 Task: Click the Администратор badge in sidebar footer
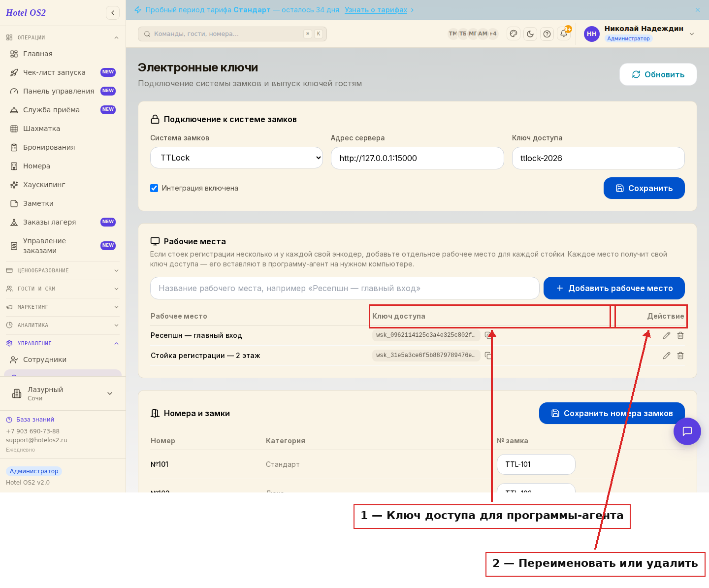tap(34, 471)
